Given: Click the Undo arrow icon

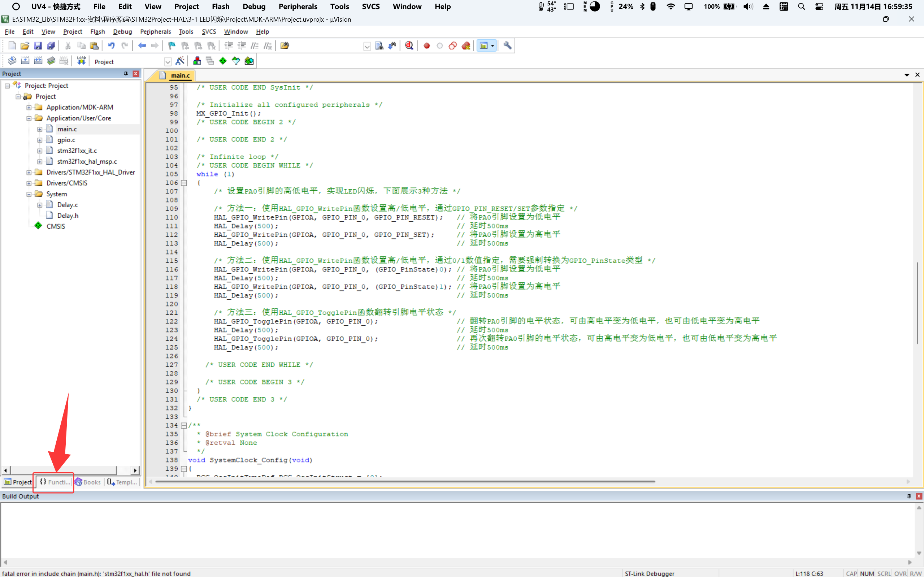Looking at the screenshot, I should [x=111, y=46].
